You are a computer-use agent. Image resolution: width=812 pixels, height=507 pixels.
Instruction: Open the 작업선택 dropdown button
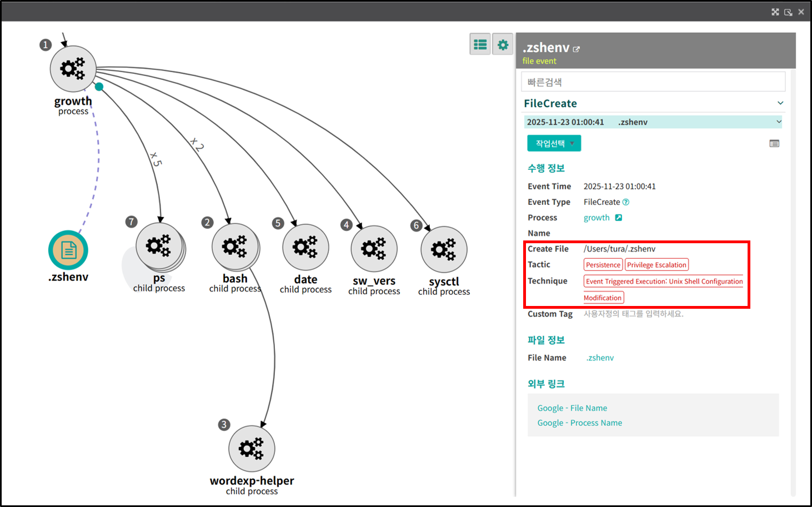pos(554,143)
